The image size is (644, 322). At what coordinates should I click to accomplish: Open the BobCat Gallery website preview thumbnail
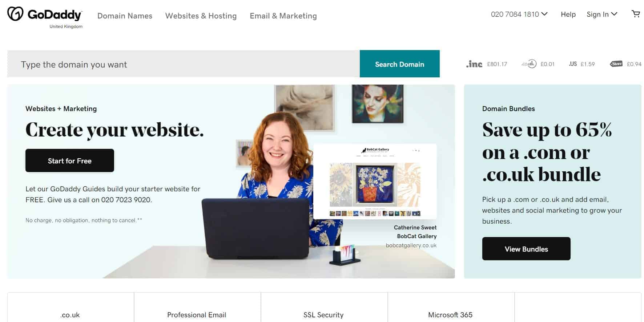click(x=375, y=182)
